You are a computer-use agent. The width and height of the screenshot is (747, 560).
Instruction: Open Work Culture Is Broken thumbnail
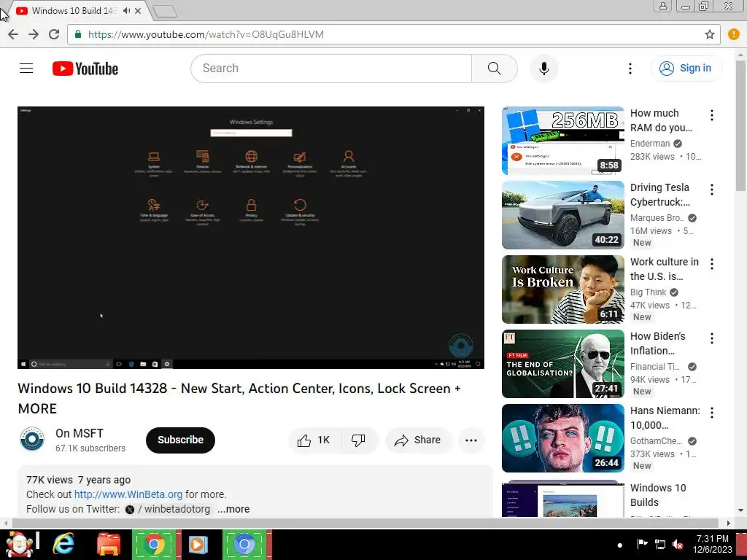(562, 289)
